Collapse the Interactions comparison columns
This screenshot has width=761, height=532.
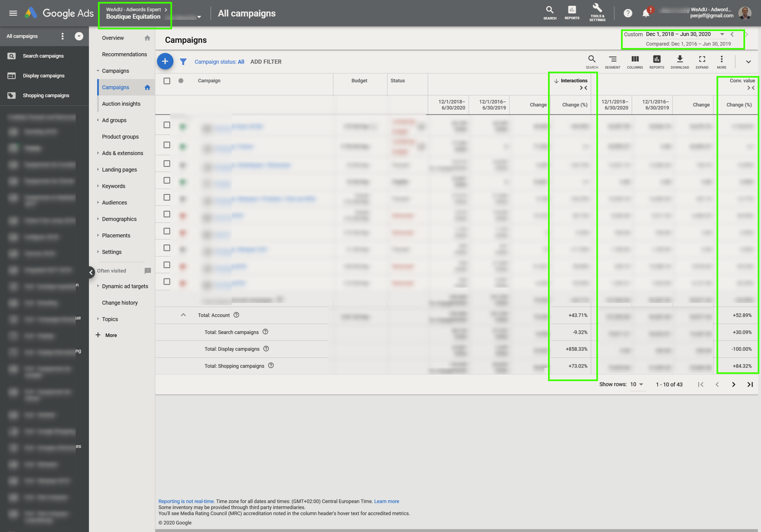[x=583, y=88]
